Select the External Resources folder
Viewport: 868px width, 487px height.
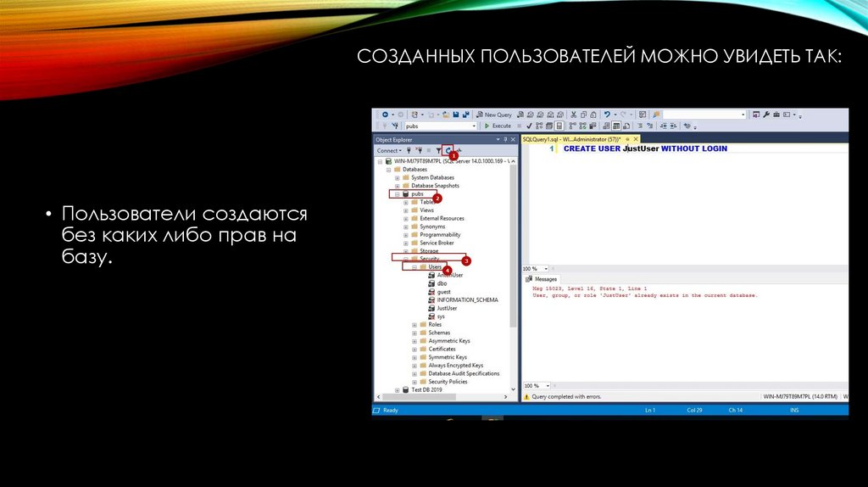(442, 218)
